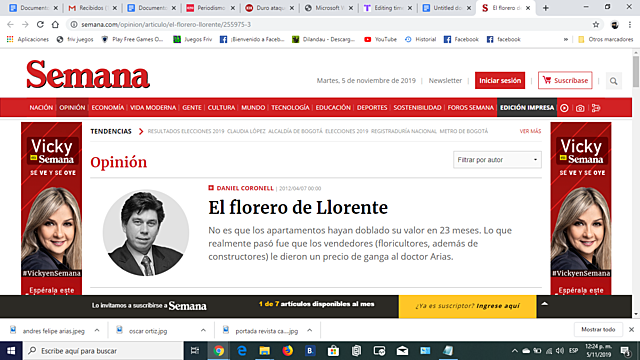Open Otros marcadores bookmarks folder
Screen dimensions: 640x360
606,40
